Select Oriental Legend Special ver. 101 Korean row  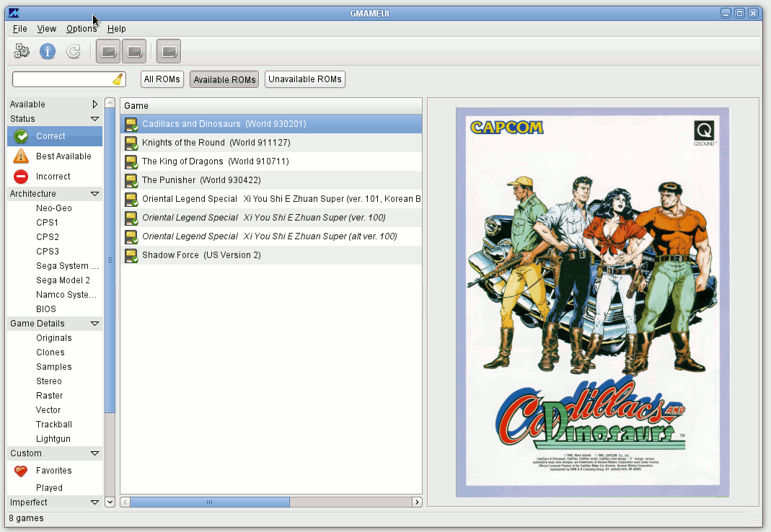(271, 199)
